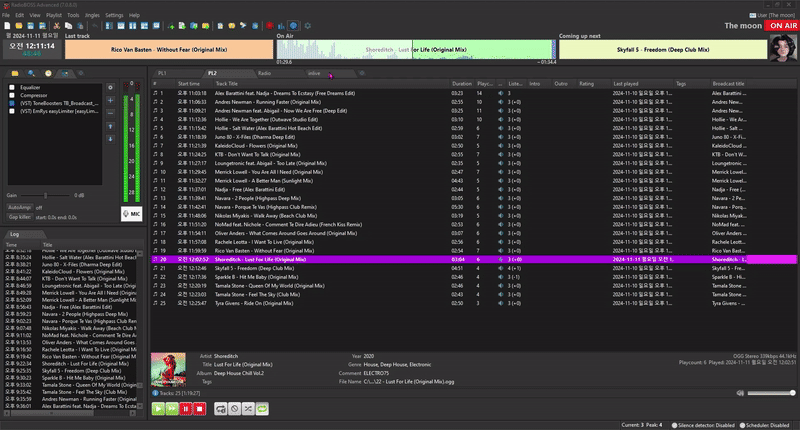Switch to the Radio playlist tab
The width and height of the screenshot is (800, 430).
tap(264, 73)
